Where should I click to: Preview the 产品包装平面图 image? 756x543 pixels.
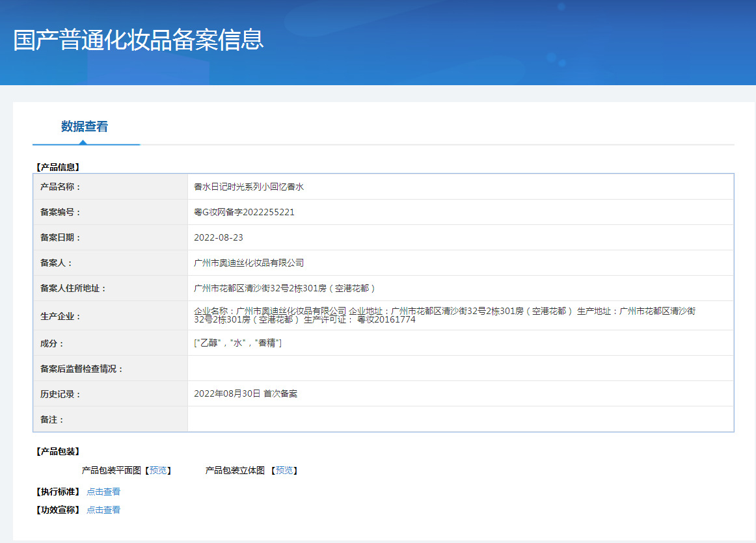[x=158, y=470]
